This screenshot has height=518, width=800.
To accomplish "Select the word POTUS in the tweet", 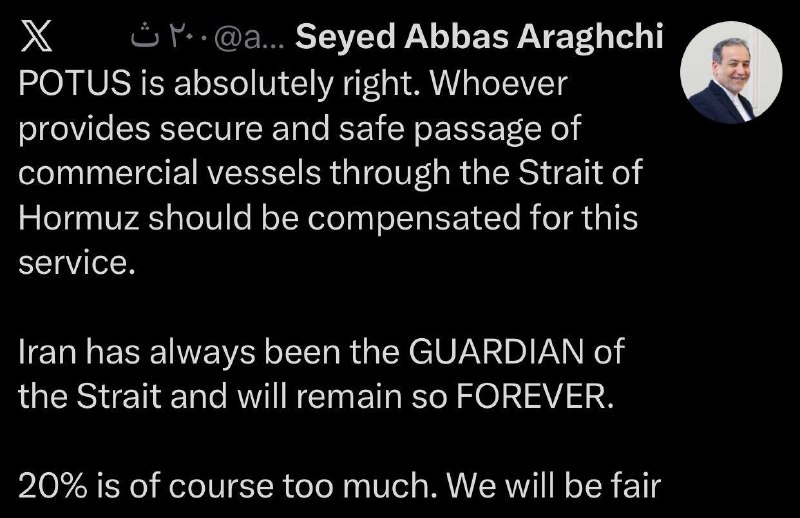I will 76,83.
